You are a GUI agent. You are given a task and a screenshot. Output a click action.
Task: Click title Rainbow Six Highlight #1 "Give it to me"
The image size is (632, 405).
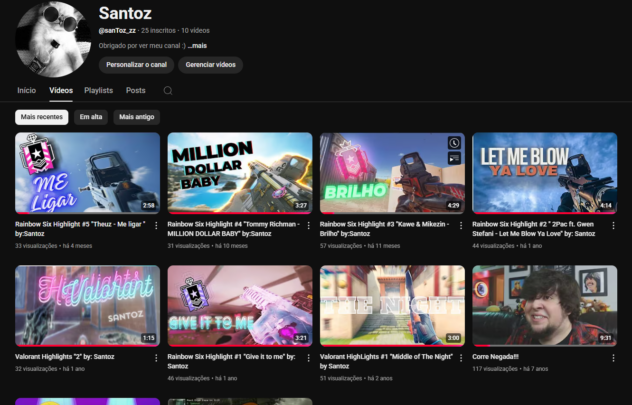[x=231, y=361]
